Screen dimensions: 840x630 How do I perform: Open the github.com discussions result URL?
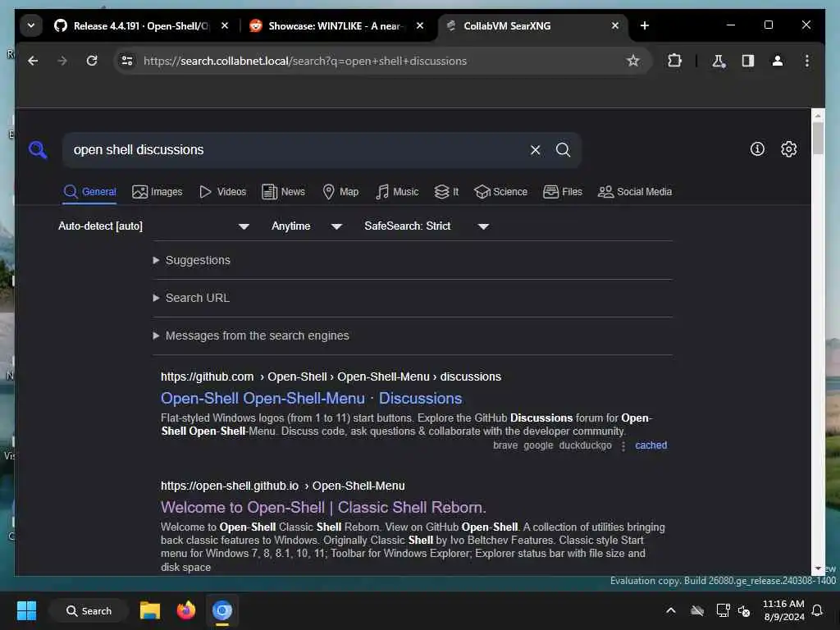(331, 377)
